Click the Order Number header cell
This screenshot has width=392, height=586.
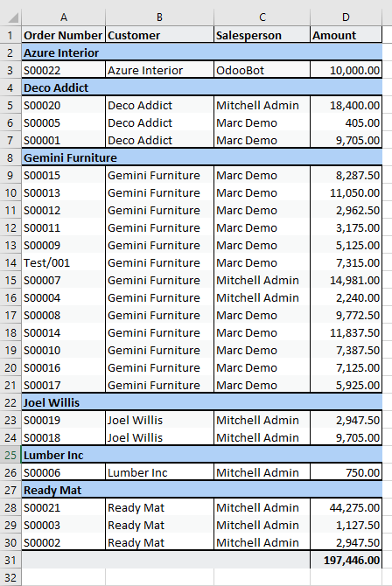pyautogui.click(x=64, y=35)
